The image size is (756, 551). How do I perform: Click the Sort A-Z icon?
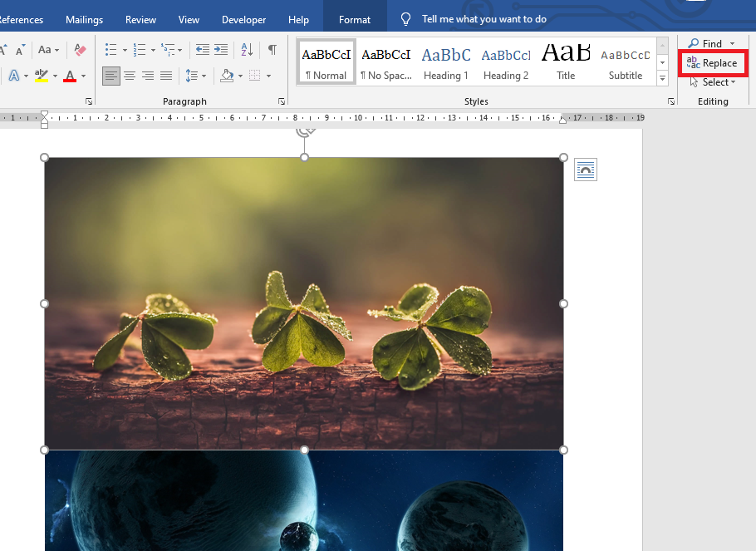pyautogui.click(x=247, y=50)
